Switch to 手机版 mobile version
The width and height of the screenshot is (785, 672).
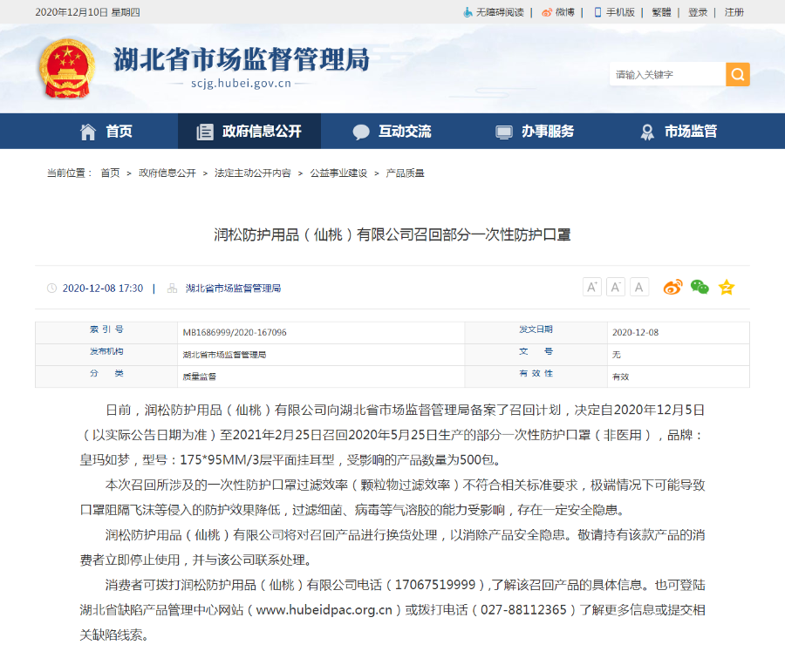615,12
